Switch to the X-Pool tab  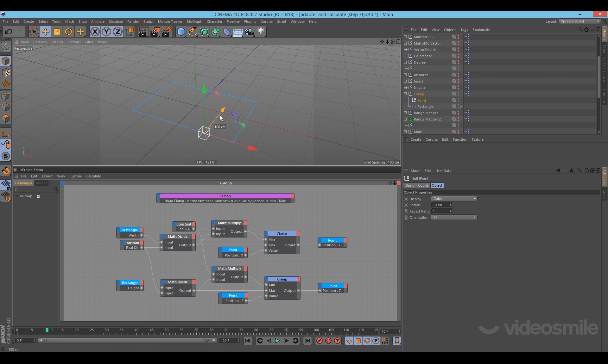click(41, 183)
